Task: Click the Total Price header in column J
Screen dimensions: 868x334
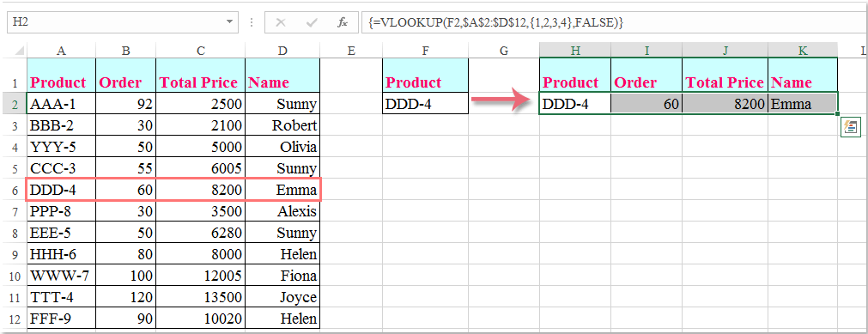Action: [725, 82]
